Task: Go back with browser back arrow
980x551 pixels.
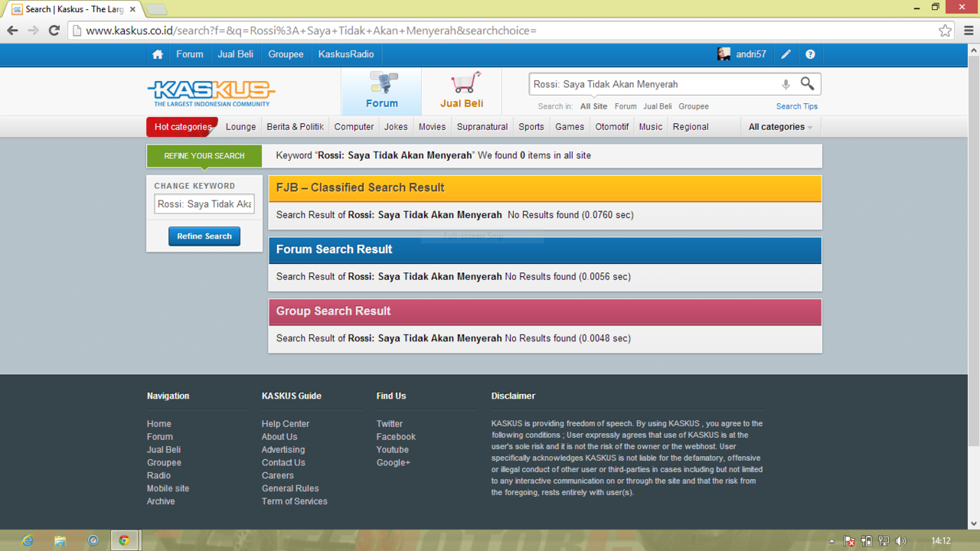Action: point(12,31)
